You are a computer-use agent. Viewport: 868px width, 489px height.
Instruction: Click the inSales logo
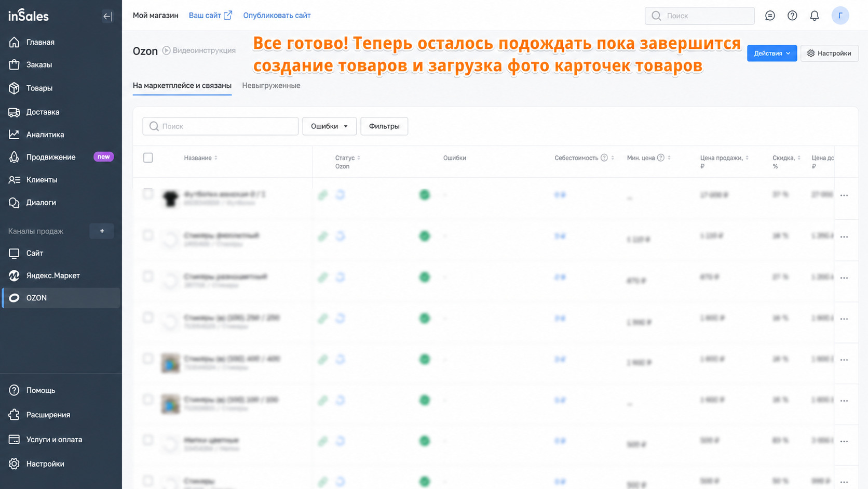pyautogui.click(x=29, y=16)
